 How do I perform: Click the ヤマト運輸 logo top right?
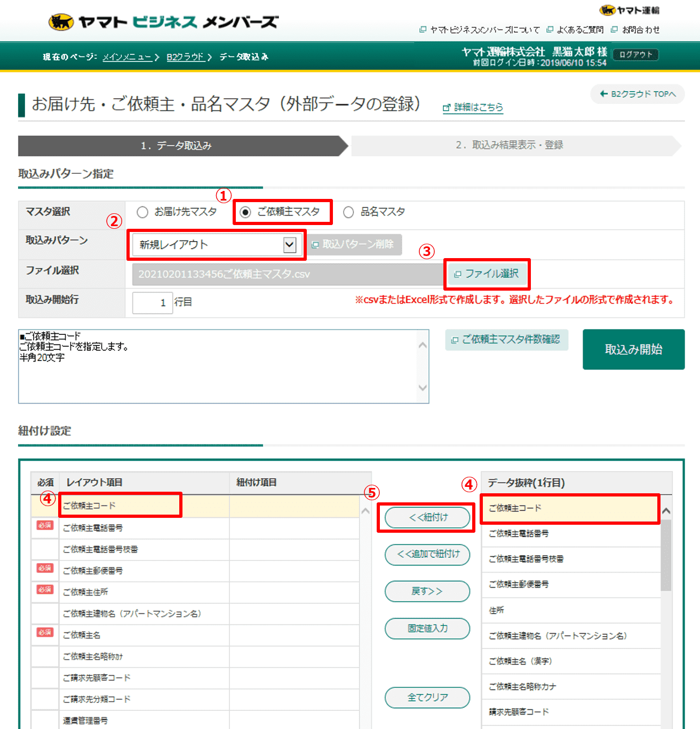pyautogui.click(x=629, y=10)
